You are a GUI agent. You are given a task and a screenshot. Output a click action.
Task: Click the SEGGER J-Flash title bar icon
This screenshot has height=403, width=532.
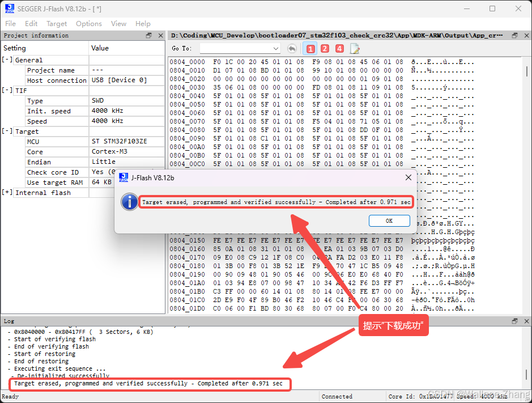[10, 9]
